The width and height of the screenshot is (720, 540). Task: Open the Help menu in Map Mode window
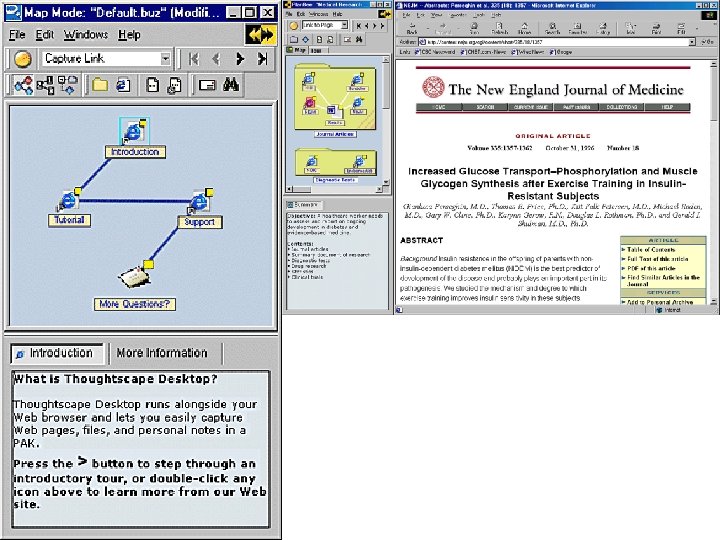(129, 34)
